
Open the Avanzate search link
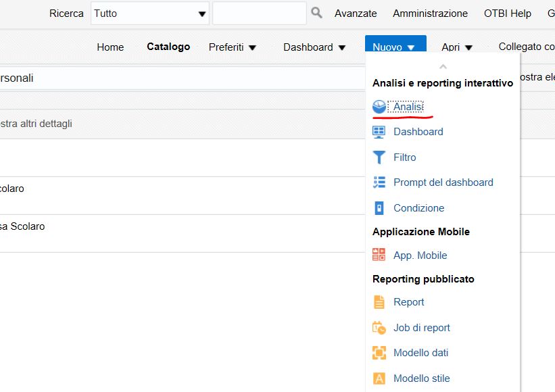pos(356,14)
